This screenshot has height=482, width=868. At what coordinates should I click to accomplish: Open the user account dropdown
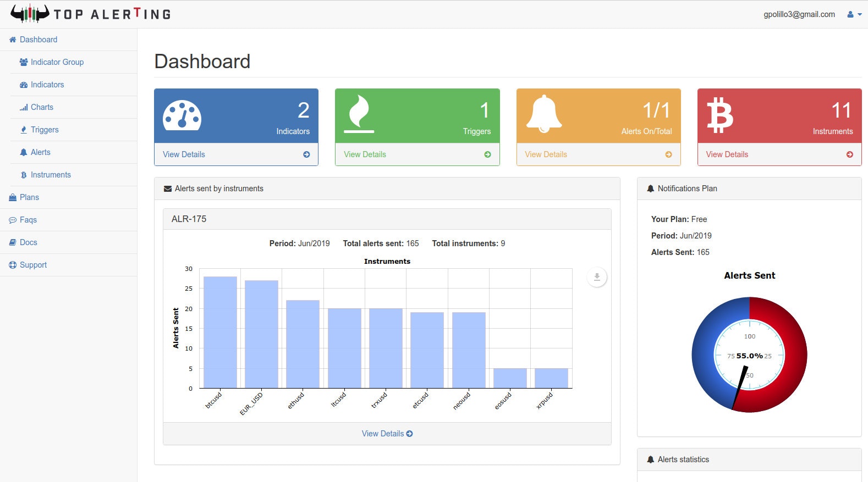coord(854,15)
